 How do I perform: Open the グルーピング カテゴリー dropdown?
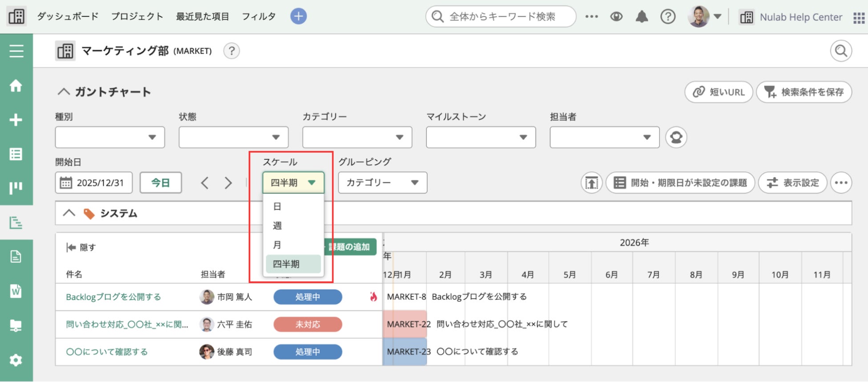pyautogui.click(x=382, y=183)
